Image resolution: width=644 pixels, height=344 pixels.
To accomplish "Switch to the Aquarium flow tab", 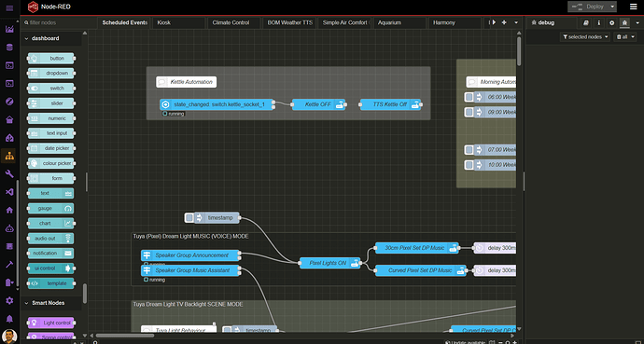I will [399, 22].
